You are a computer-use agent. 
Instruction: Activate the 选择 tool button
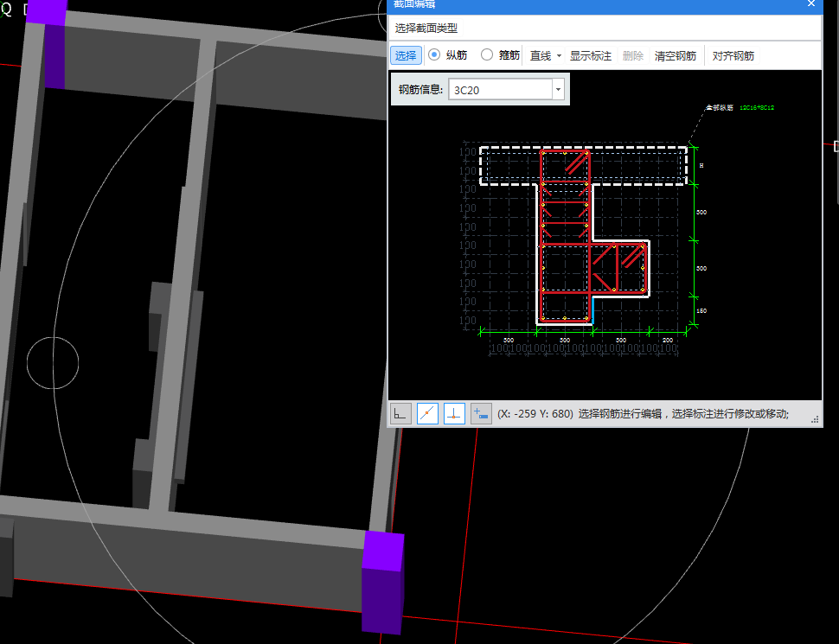406,55
